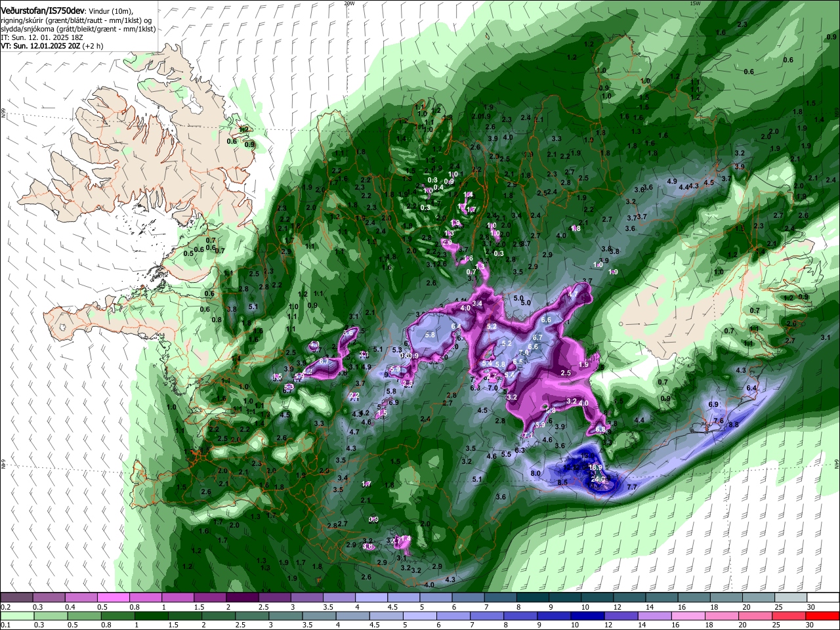Click the 8.8 precipitation value near the southeast coast
Image resolution: width=840 pixels, height=630 pixels.
tap(734, 425)
